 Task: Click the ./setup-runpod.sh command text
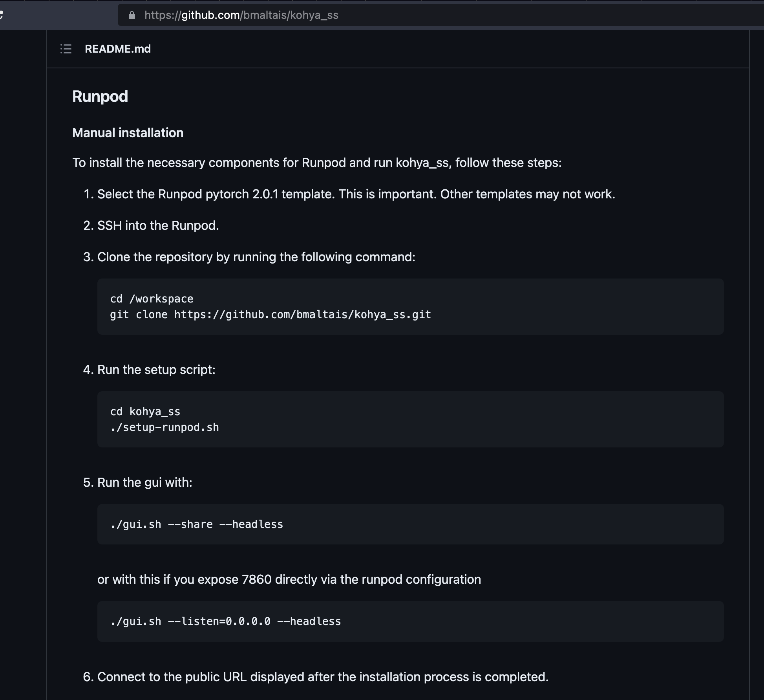164,427
